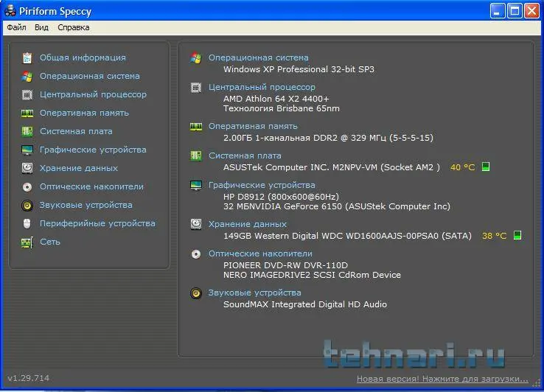The height and width of the screenshot is (392, 544).
Task: Click the green indicator beside 40 °C
Action: pyautogui.click(x=486, y=167)
